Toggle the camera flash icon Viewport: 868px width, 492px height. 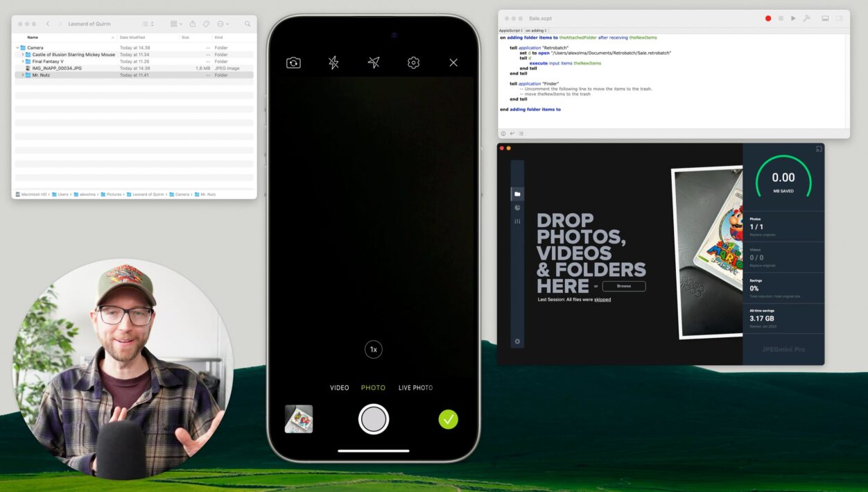(333, 62)
